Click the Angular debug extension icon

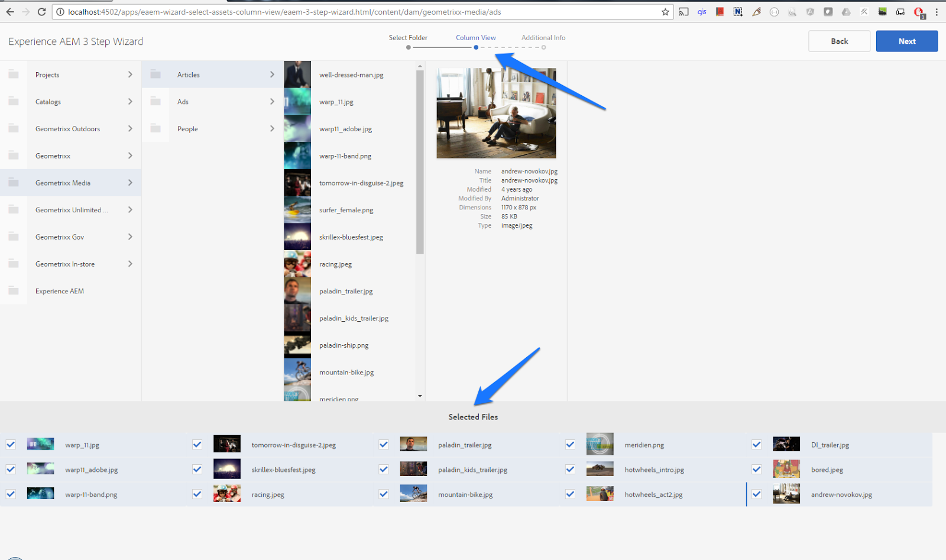(809, 11)
